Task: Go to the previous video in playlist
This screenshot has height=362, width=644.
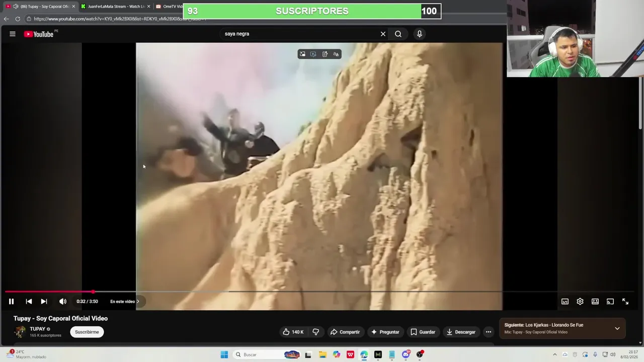Action: 29,301
